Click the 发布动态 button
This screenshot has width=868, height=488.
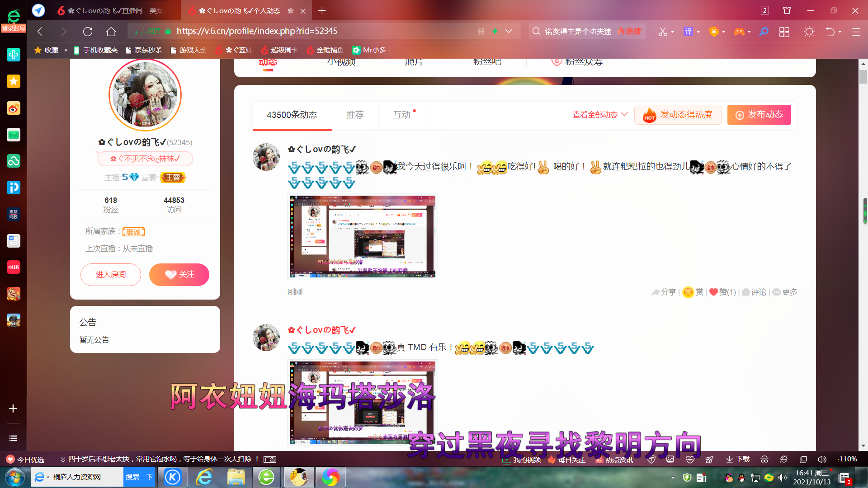tap(759, 115)
